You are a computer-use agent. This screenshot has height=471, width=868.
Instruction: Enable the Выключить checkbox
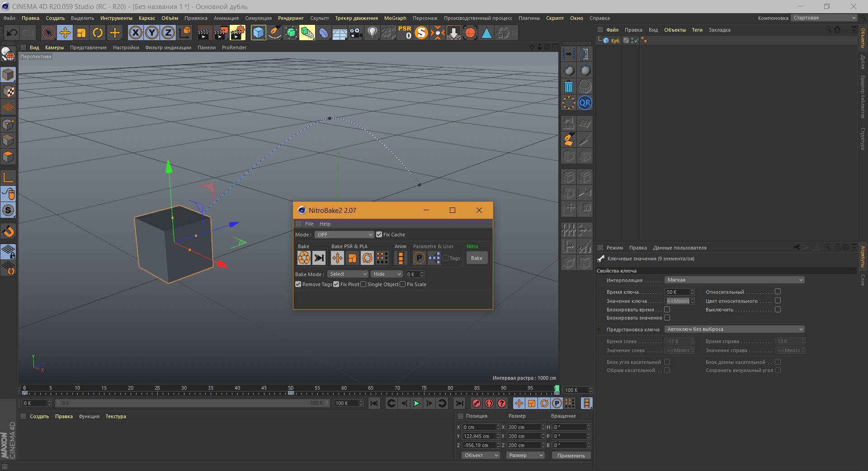778,310
